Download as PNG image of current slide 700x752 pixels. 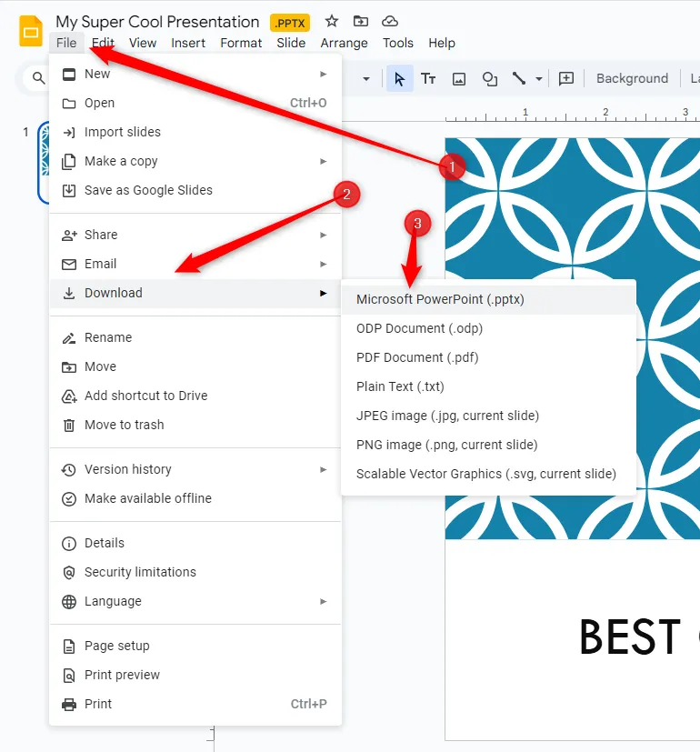488,445
